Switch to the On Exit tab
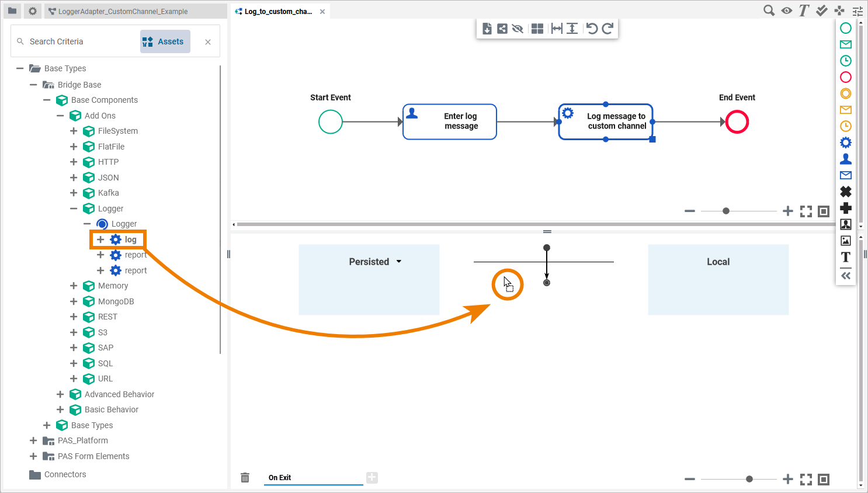 click(280, 478)
